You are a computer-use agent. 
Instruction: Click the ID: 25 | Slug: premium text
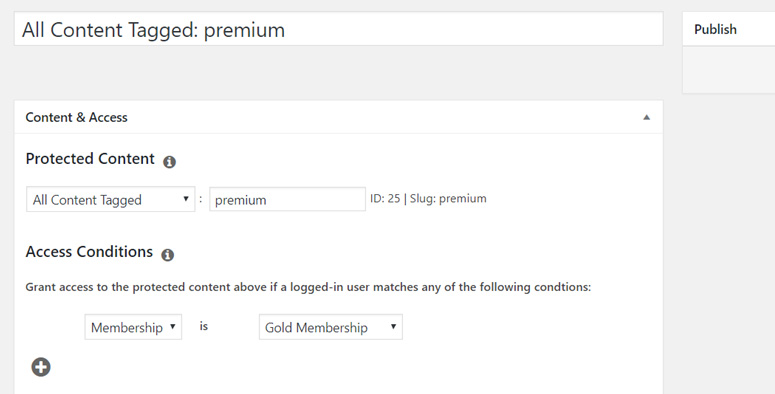click(x=428, y=199)
